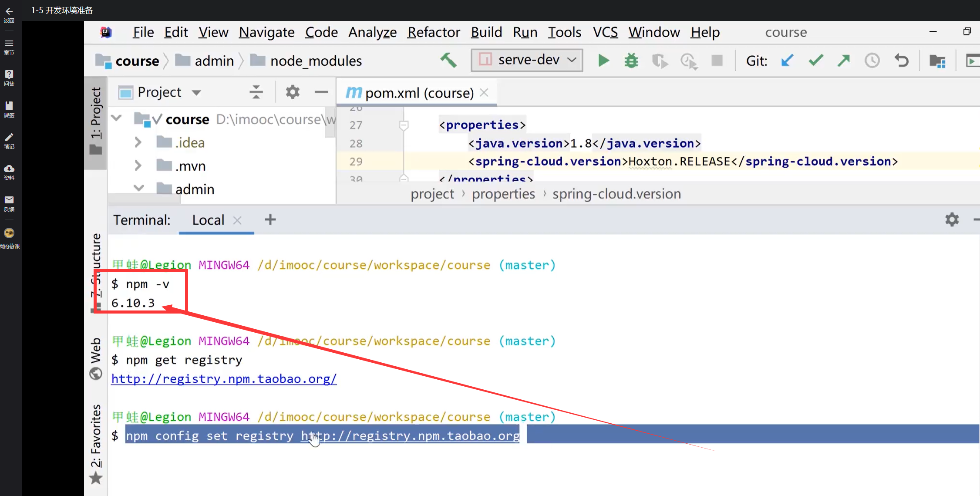The width and height of the screenshot is (980, 496).
Task: Open the chapters list icon in sidebar
Action: click(x=9, y=43)
